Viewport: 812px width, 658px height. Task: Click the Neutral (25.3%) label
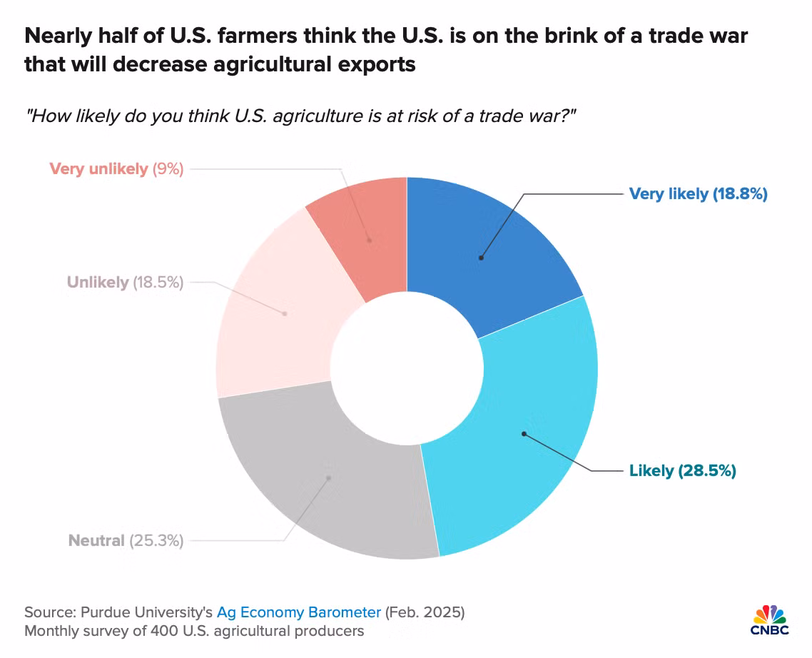(x=126, y=540)
